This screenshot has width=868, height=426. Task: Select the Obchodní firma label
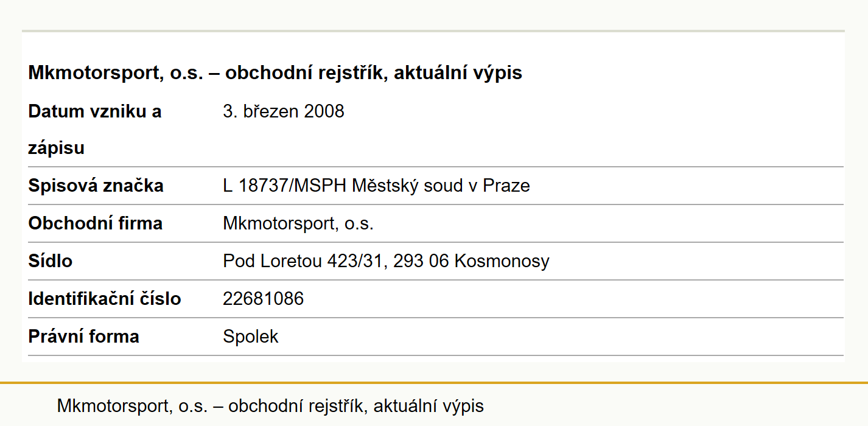[x=95, y=223]
